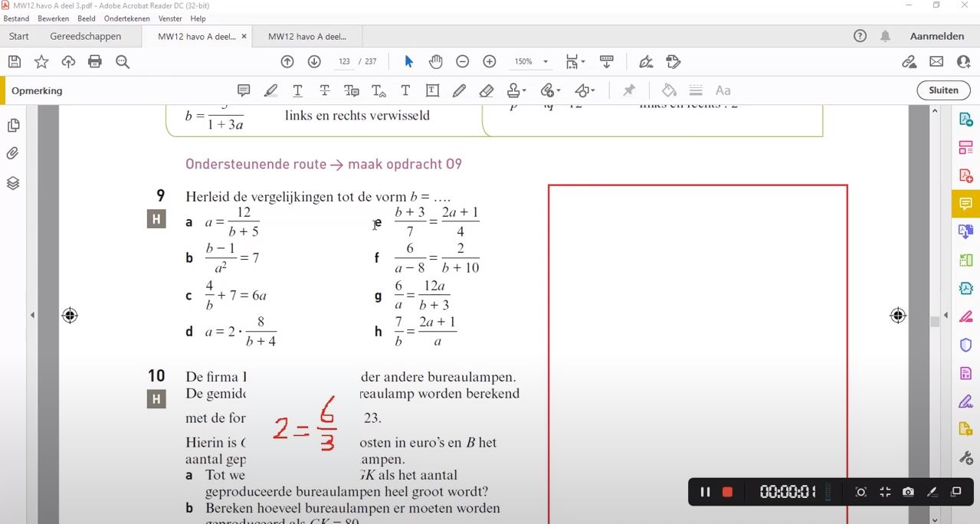The width and height of the screenshot is (980, 524).
Task: Add a sticky note comment
Action: click(x=244, y=90)
